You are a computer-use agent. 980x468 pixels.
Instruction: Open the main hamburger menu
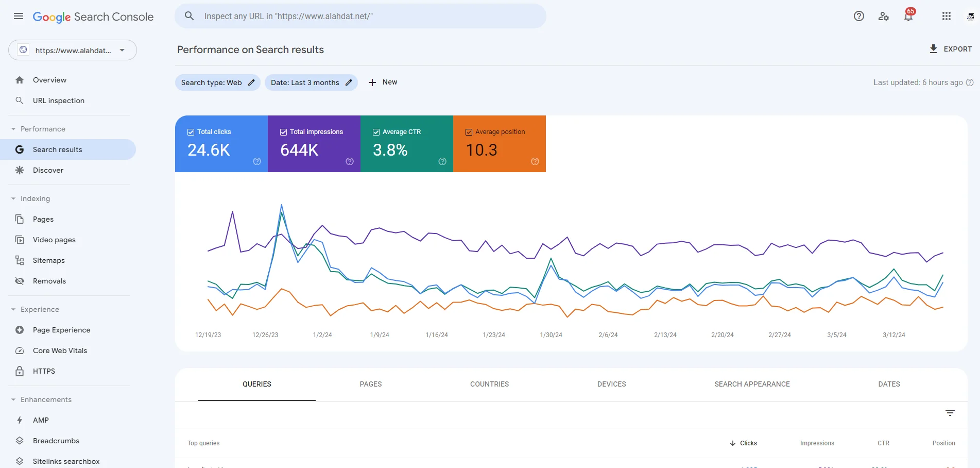(19, 16)
